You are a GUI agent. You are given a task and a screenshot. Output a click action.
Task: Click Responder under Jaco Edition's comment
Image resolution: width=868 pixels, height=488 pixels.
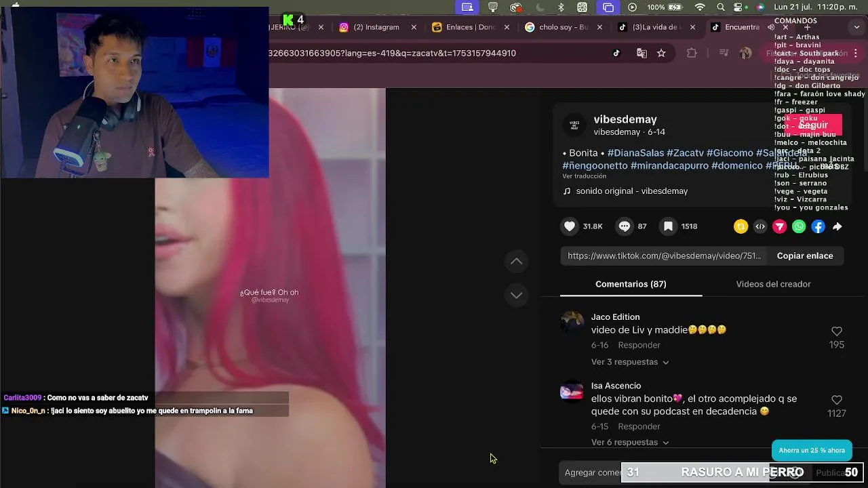639,345
